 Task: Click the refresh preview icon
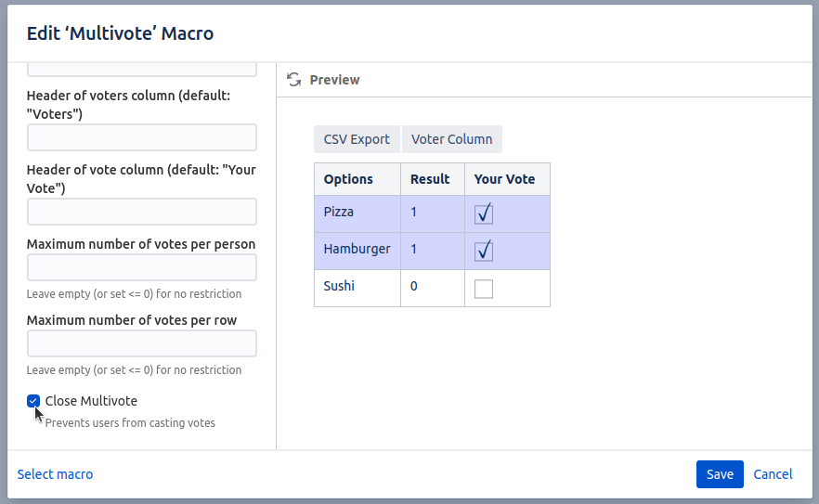(293, 80)
